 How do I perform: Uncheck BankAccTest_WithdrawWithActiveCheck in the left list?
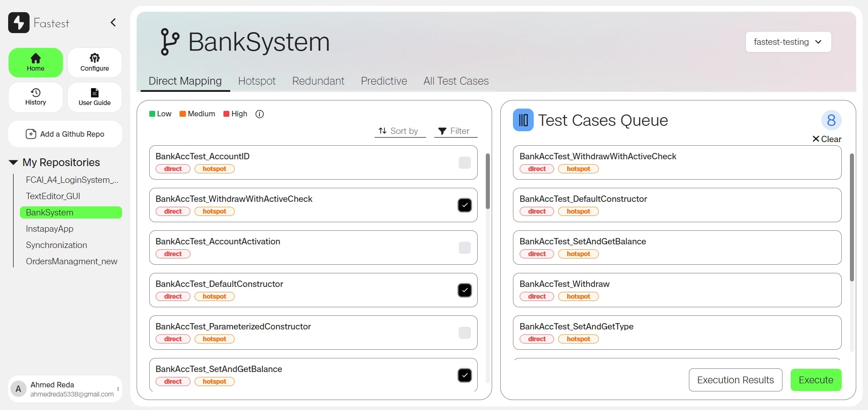[x=465, y=205]
